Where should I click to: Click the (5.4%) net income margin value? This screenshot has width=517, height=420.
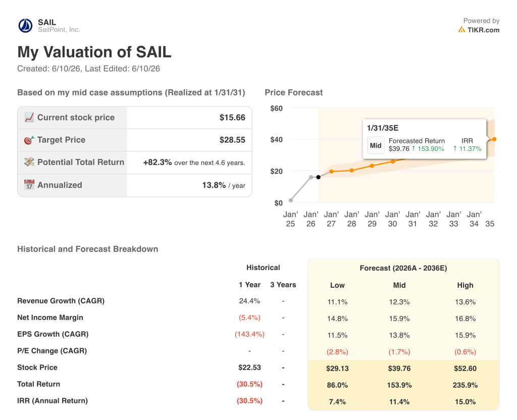click(x=249, y=318)
